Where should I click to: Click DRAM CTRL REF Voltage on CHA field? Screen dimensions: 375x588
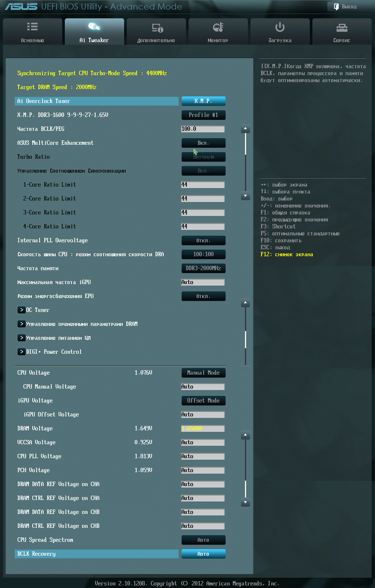(203, 498)
